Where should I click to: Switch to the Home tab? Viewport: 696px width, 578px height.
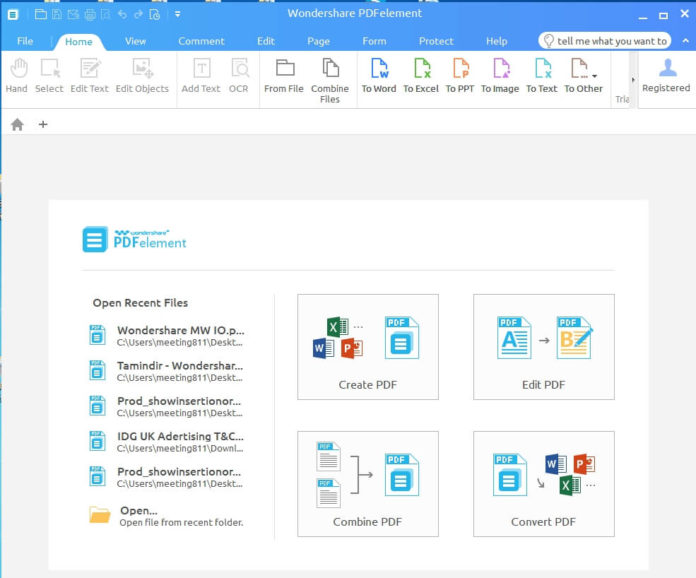(79, 42)
